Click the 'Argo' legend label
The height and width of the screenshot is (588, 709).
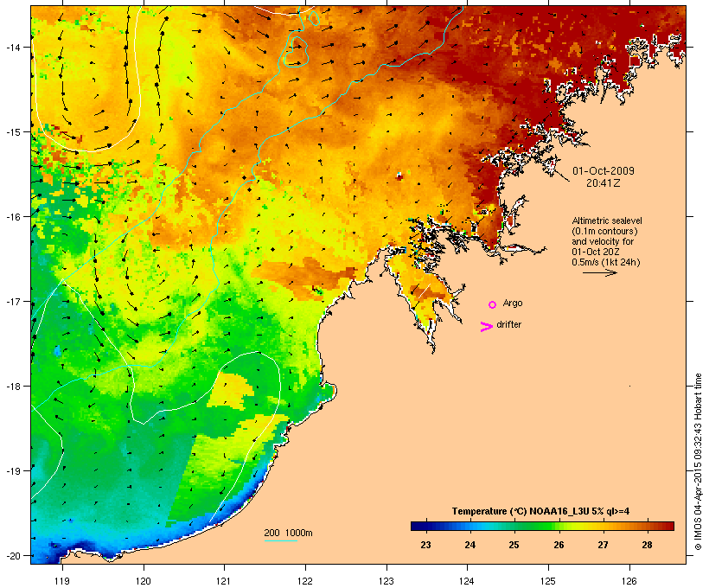tap(513, 303)
